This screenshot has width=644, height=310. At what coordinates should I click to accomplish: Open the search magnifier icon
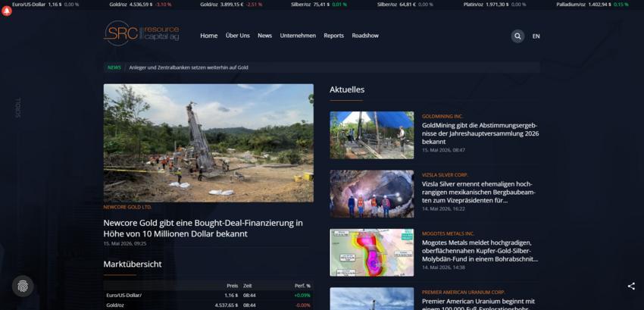pos(517,36)
